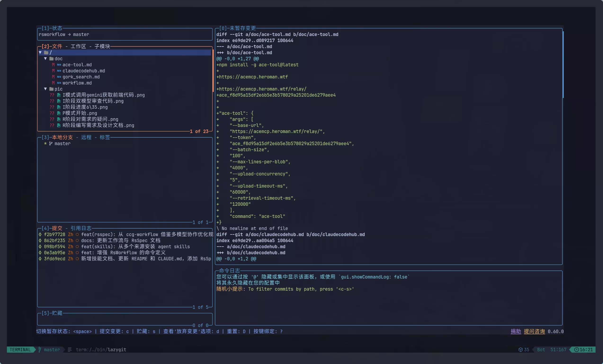Click the diff panel scrollbar
Viewport: 603px width, 364px height.
[563, 65]
